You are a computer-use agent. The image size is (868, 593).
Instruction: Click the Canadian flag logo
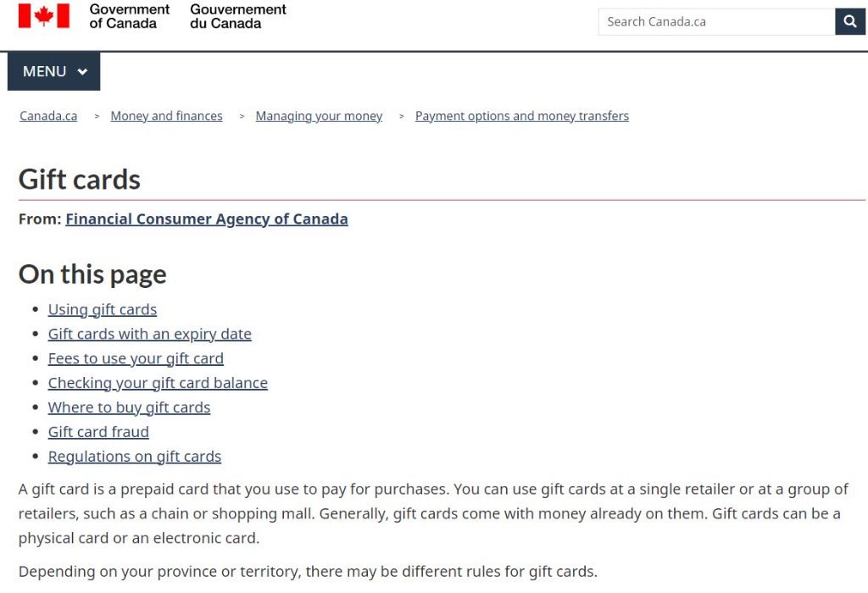[44, 15]
